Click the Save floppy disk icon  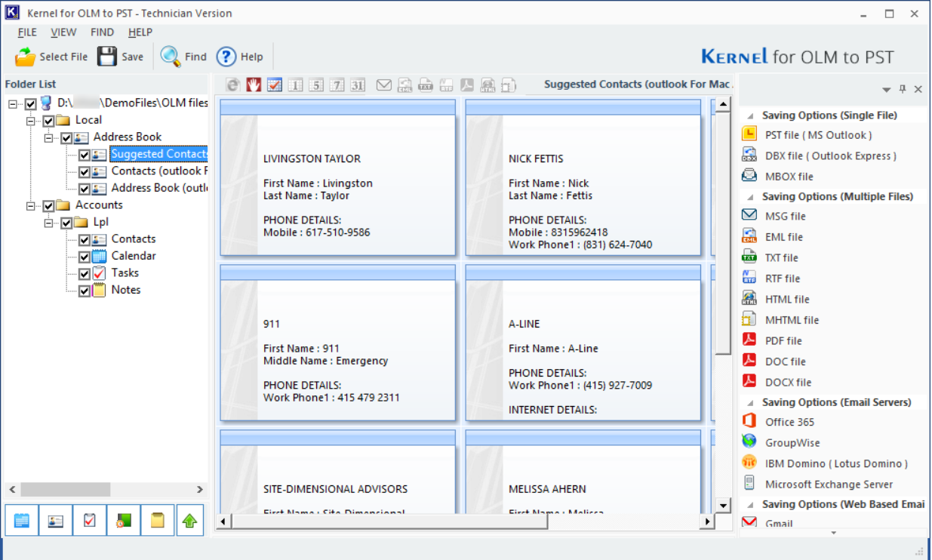click(107, 57)
